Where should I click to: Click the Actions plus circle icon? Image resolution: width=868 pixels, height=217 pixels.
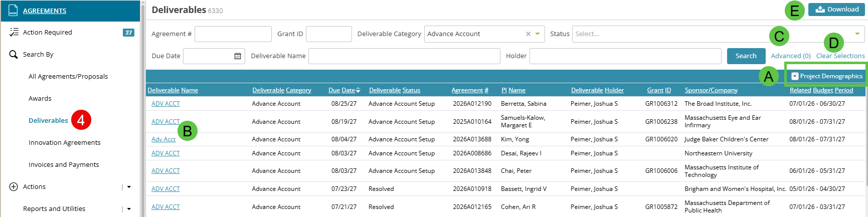14,186
